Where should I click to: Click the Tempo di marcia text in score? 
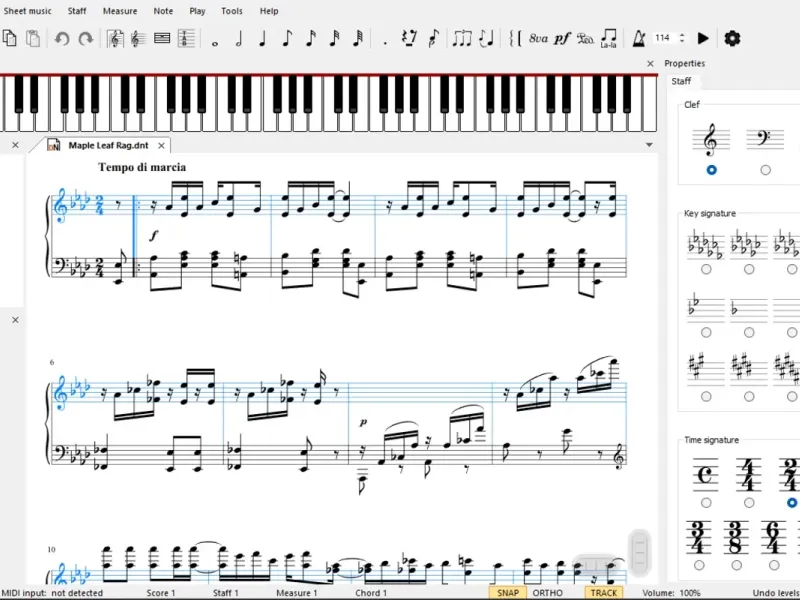142,167
